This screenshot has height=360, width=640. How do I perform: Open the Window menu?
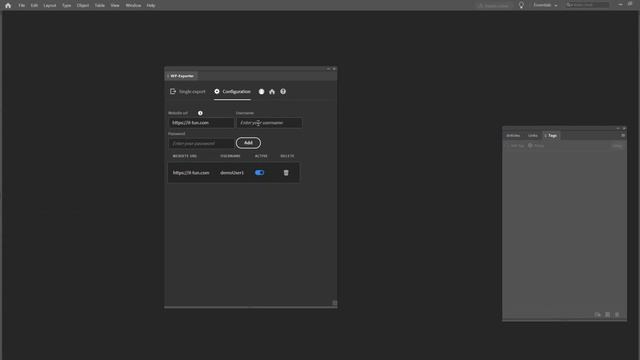tap(133, 5)
